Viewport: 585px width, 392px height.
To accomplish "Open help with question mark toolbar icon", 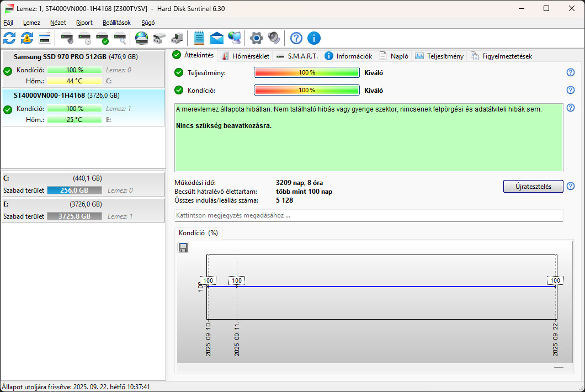I will 296,38.
